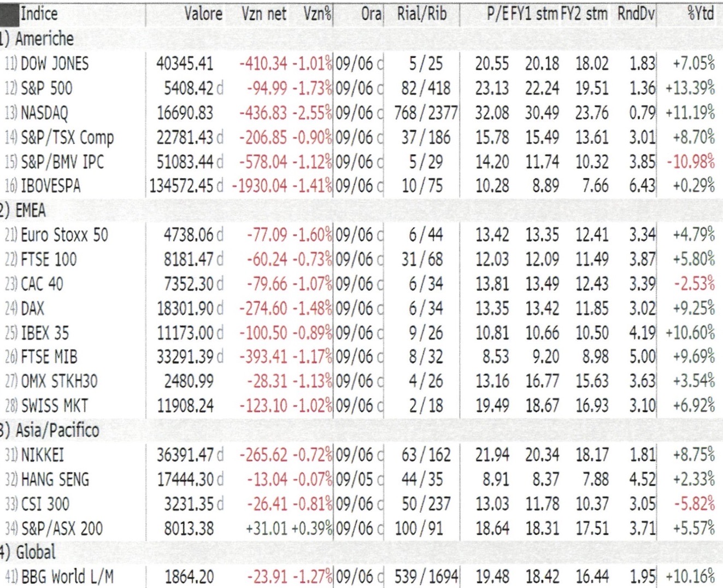This screenshot has height=588, width=723.
Task: Click S&P/BMV IPC year-to-date -10.98%
Action: [x=691, y=162]
